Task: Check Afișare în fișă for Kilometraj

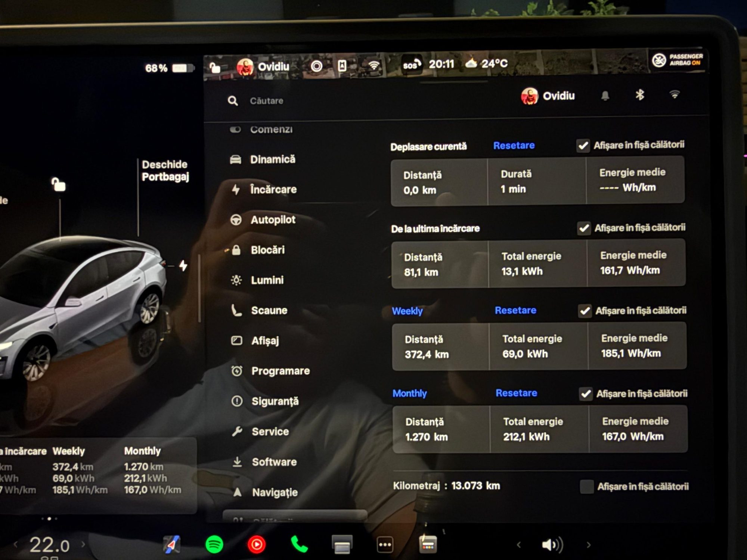Action: pyautogui.click(x=586, y=487)
